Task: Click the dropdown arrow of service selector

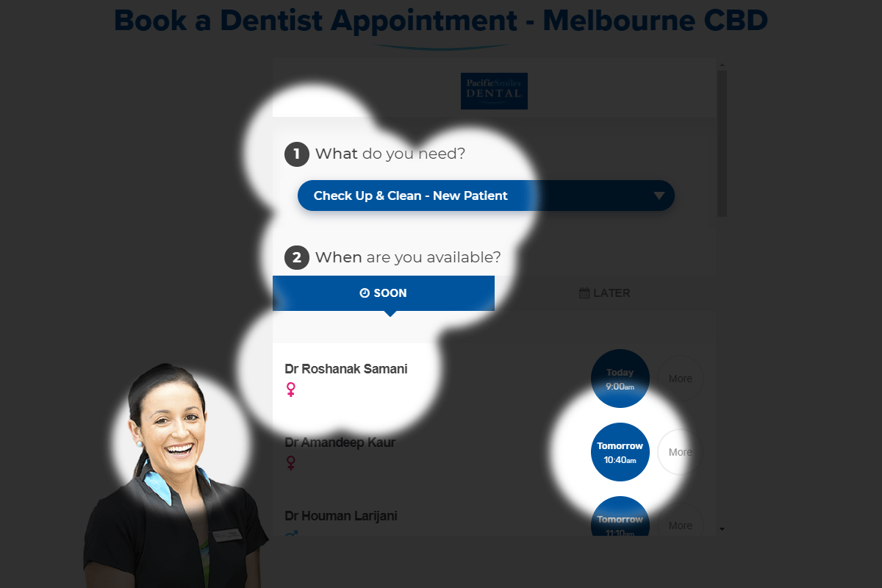Action: pyautogui.click(x=659, y=196)
